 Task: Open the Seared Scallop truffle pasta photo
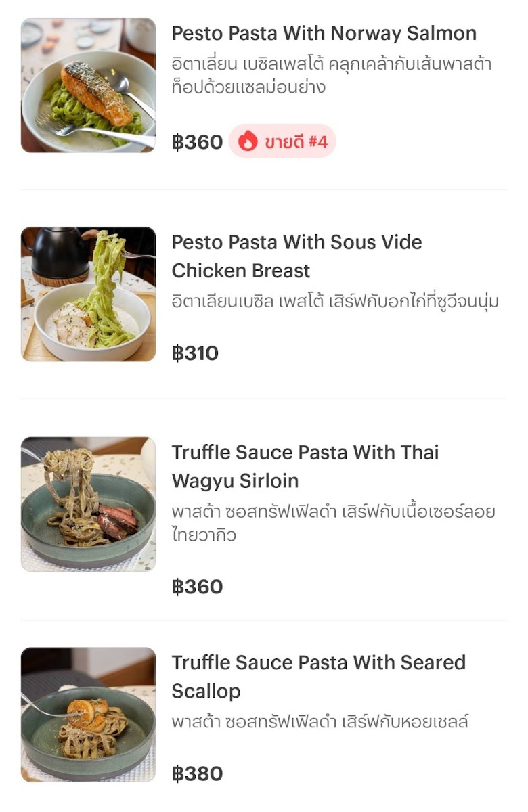click(88, 715)
